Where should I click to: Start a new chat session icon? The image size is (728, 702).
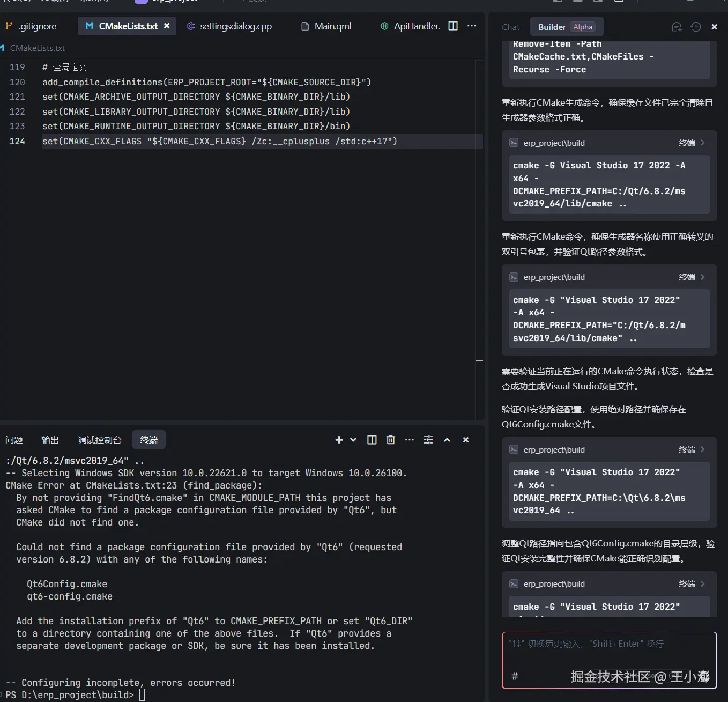677,27
